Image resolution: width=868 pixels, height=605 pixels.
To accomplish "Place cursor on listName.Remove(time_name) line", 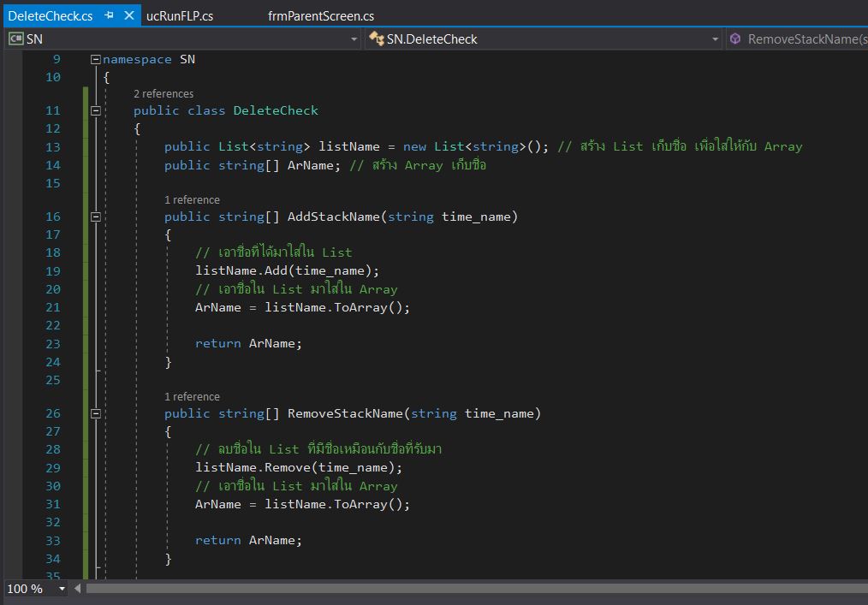I will [299, 467].
